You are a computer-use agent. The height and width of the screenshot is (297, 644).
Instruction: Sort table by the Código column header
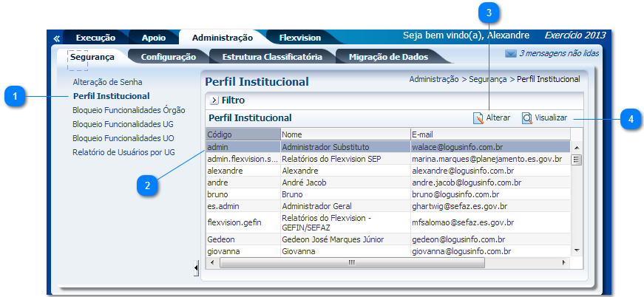pyautogui.click(x=242, y=134)
